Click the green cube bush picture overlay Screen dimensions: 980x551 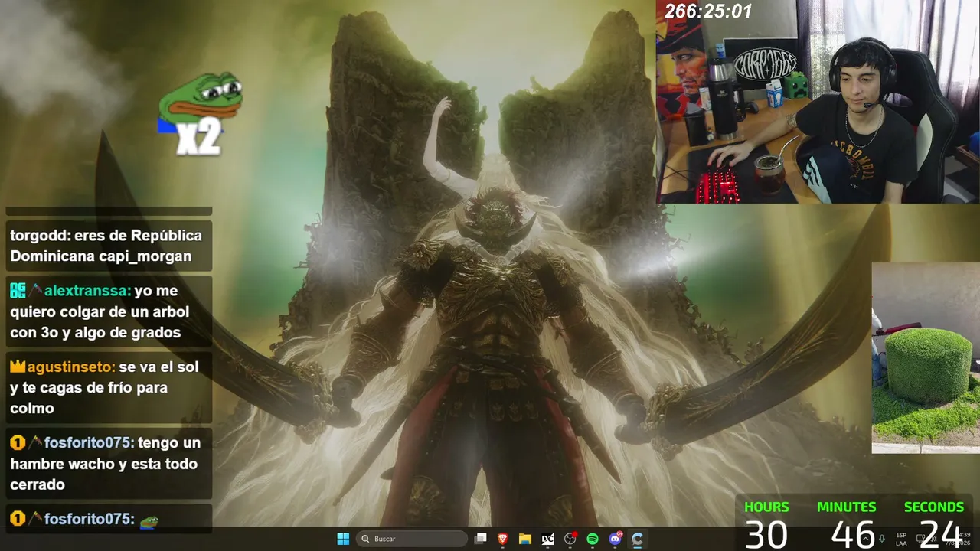coord(926,357)
